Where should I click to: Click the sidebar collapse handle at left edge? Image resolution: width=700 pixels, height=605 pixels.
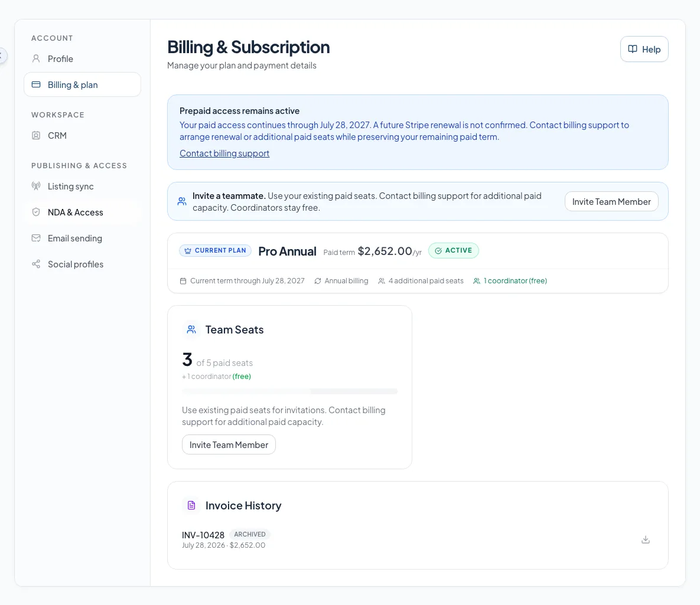[x=2, y=55]
